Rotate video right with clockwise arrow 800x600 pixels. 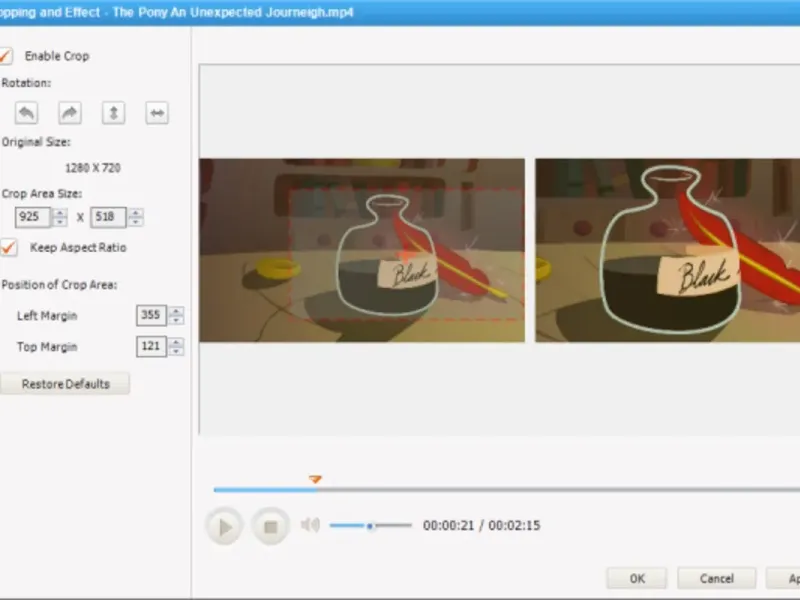click(70, 113)
